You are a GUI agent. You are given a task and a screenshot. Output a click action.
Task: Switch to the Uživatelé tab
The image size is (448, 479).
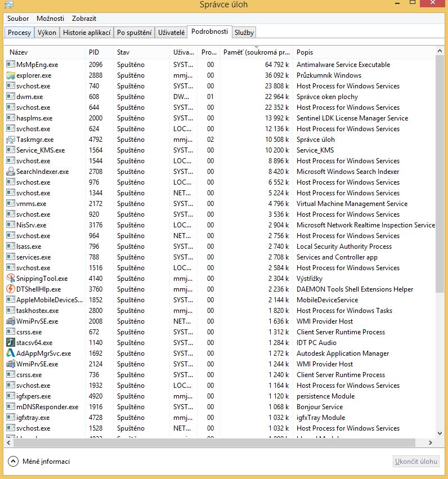pos(171,33)
